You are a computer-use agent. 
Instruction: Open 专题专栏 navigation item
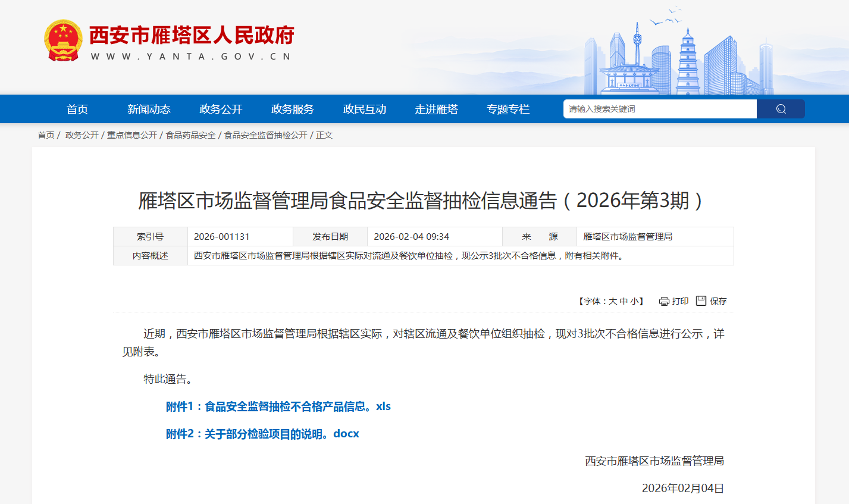[508, 109]
